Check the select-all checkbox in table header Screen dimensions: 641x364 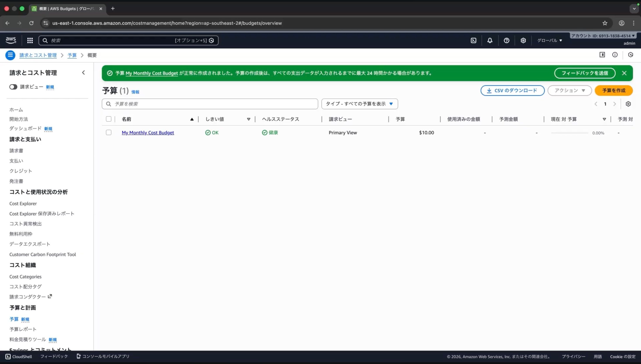pos(109,119)
